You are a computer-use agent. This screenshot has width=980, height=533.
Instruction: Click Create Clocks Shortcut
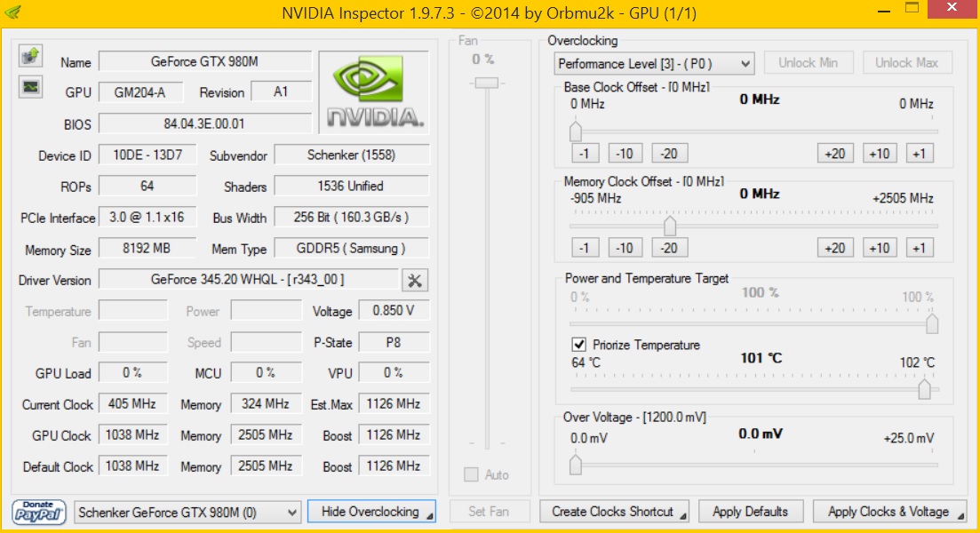tap(614, 512)
